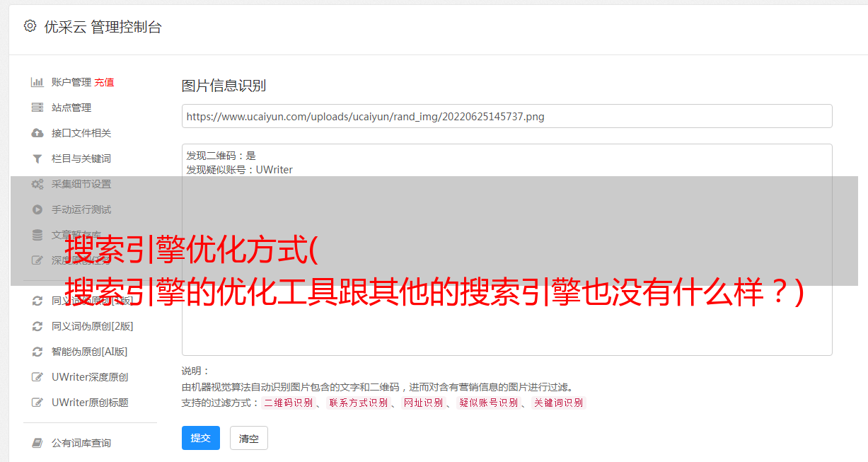Click the 二维码识别 tag
Image resolution: width=868 pixels, height=462 pixels.
point(288,403)
